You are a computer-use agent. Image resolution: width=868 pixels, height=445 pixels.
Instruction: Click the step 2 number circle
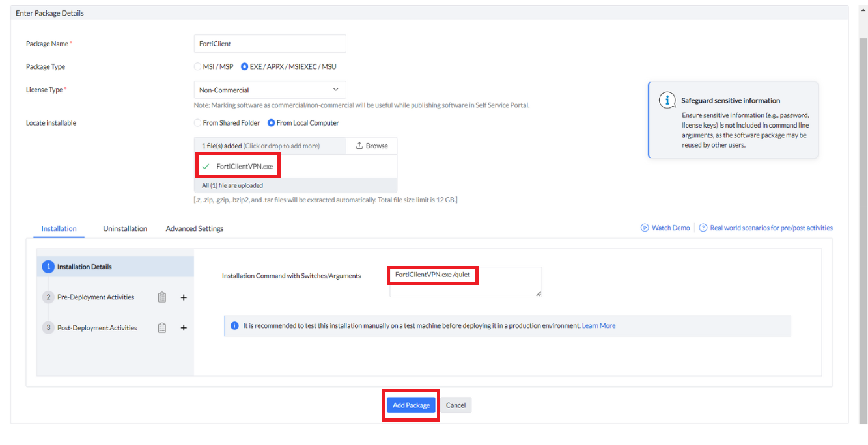48,297
